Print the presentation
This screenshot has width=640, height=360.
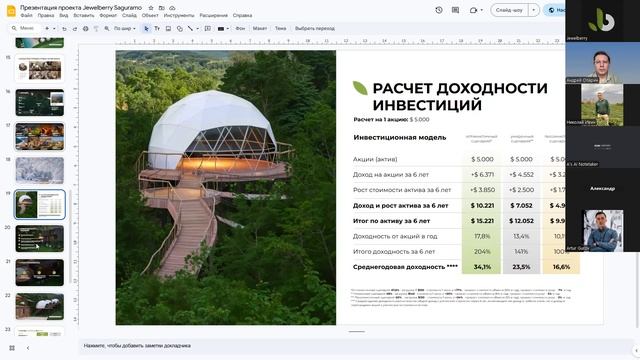tap(85, 29)
